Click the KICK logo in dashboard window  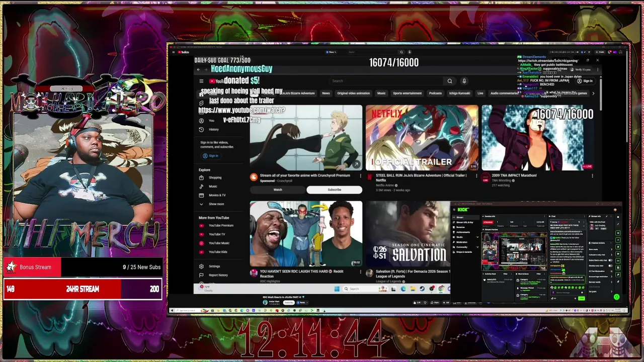463,210
